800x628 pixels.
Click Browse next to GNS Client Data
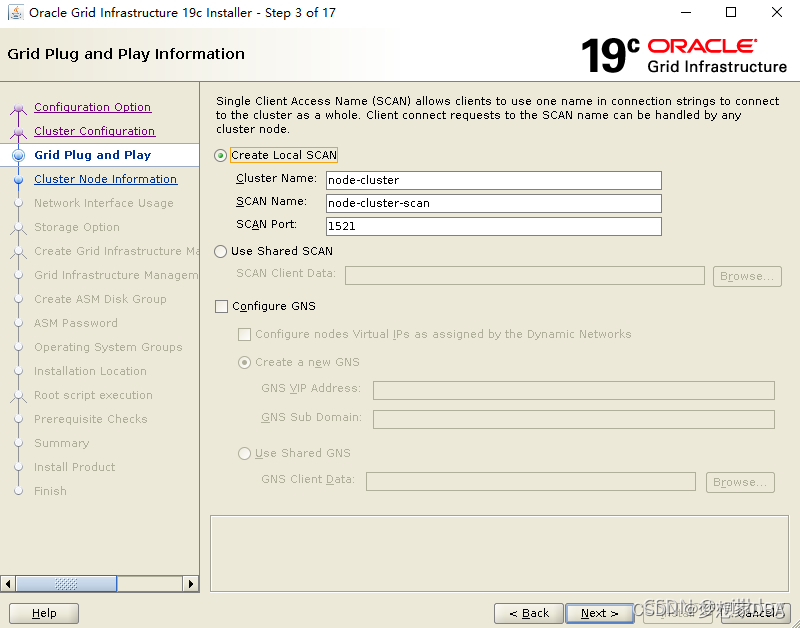(x=740, y=482)
